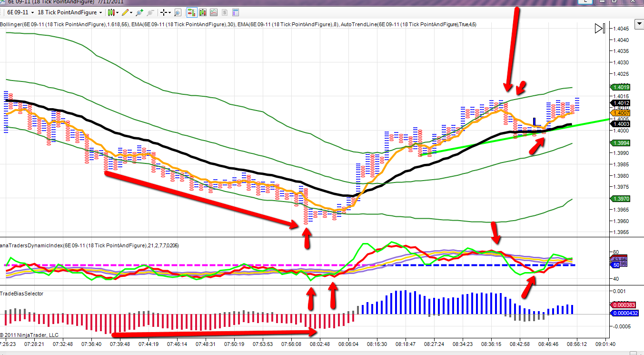Click the 1.3990 price axis label
Image resolution: width=644 pixels, height=355 pixels.
click(621, 153)
